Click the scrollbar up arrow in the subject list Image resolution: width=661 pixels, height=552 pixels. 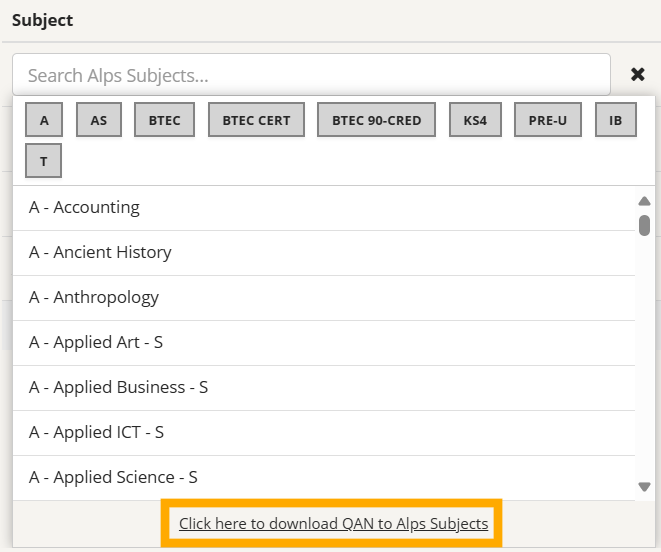coord(644,201)
